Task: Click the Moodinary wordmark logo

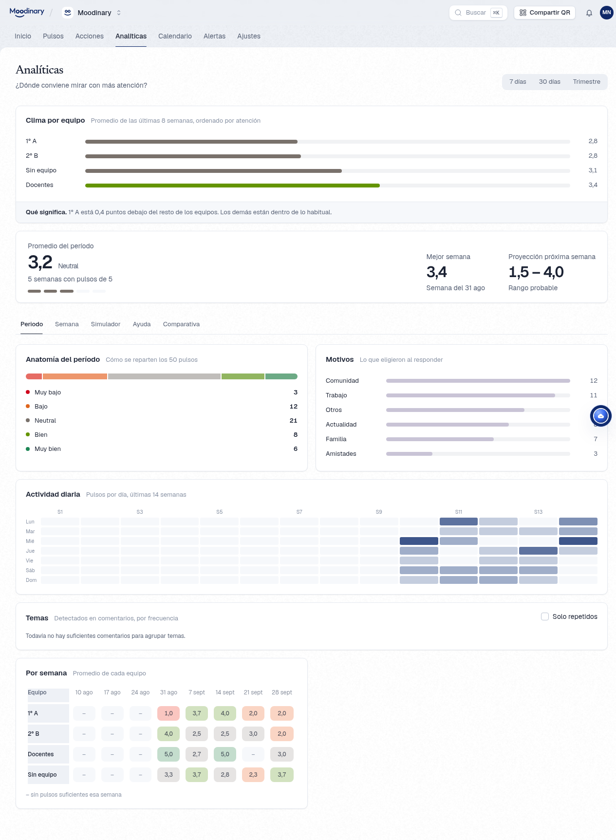Action: 27,12
